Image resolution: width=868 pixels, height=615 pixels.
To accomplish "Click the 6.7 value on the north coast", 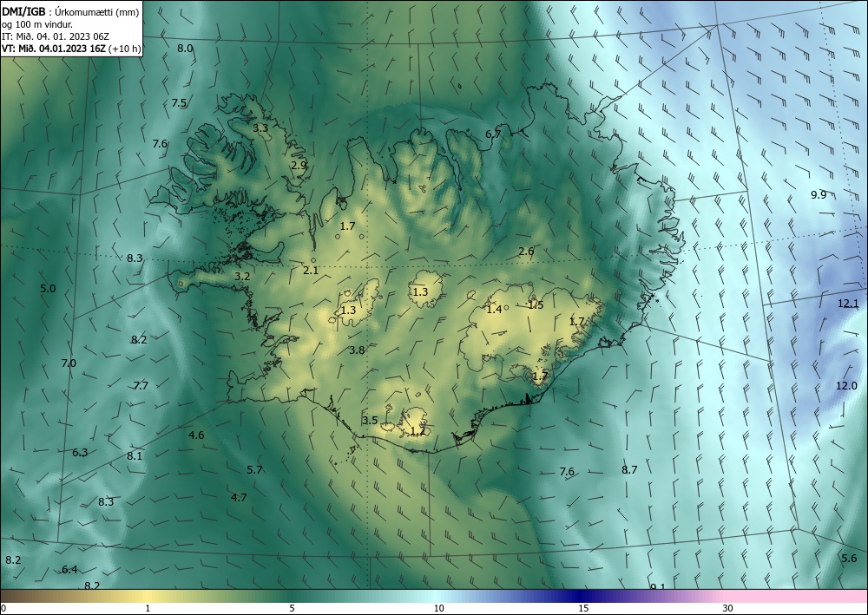I will click(493, 134).
